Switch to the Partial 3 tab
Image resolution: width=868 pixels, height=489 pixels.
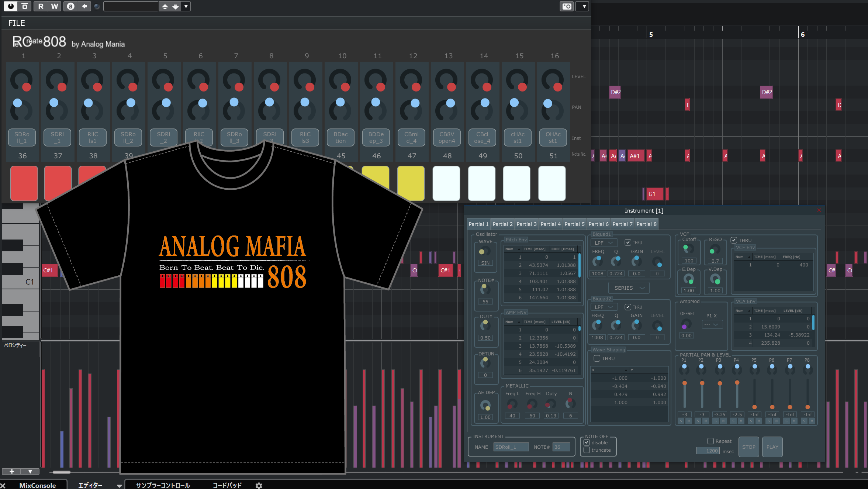[x=526, y=224]
